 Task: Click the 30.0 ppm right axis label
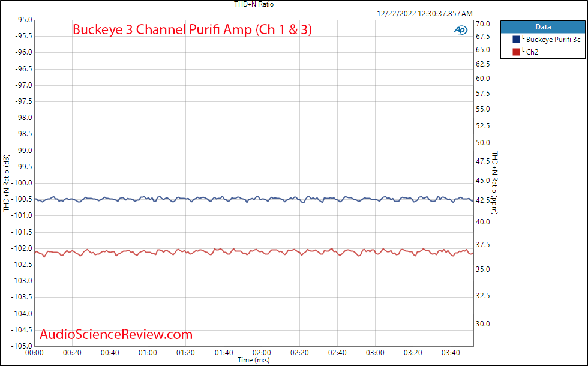[482, 324]
